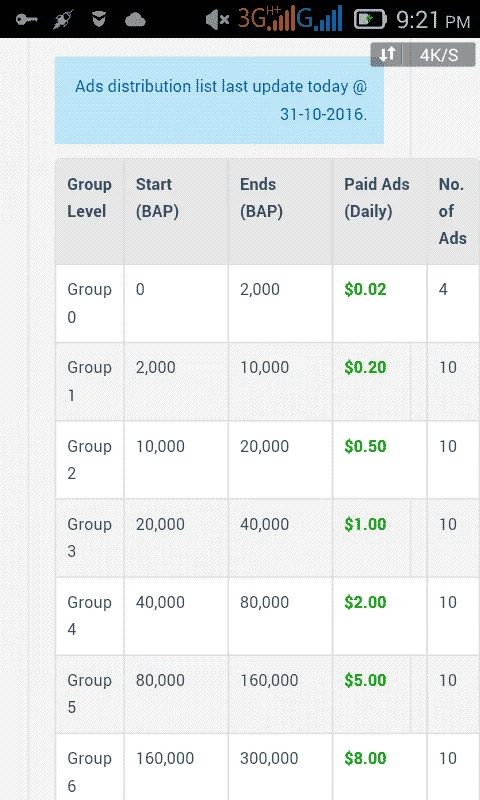This screenshot has width=480, height=800.
Task: Select the Ends (BAP) column header
Action: (x=261, y=198)
